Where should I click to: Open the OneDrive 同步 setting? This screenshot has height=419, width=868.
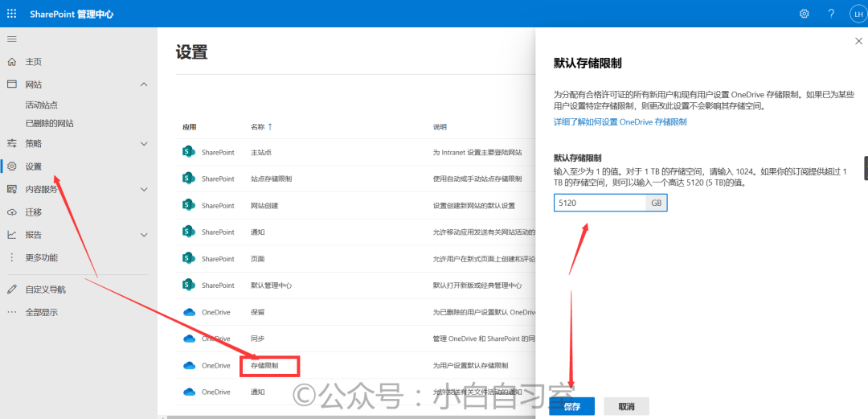[257, 339]
